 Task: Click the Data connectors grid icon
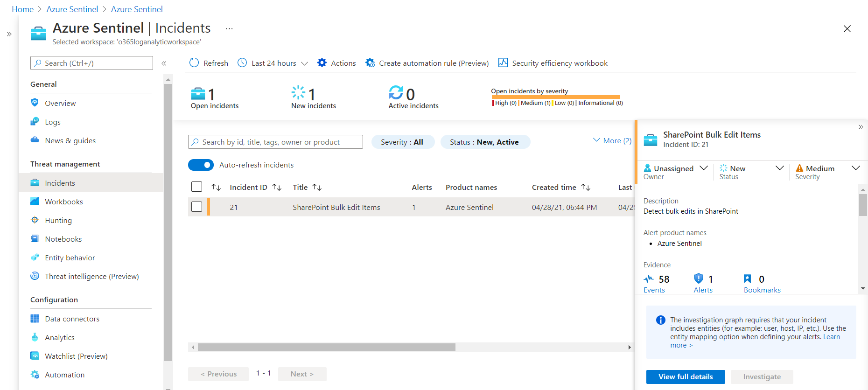point(35,319)
